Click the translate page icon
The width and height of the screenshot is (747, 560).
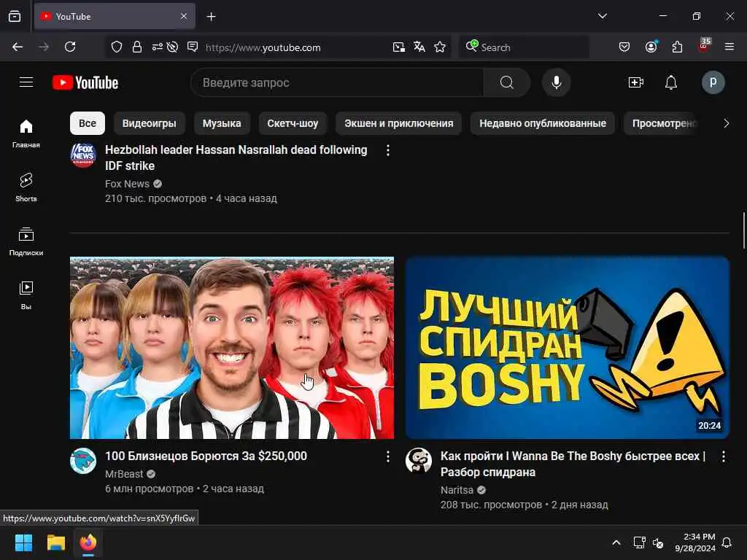419,47
